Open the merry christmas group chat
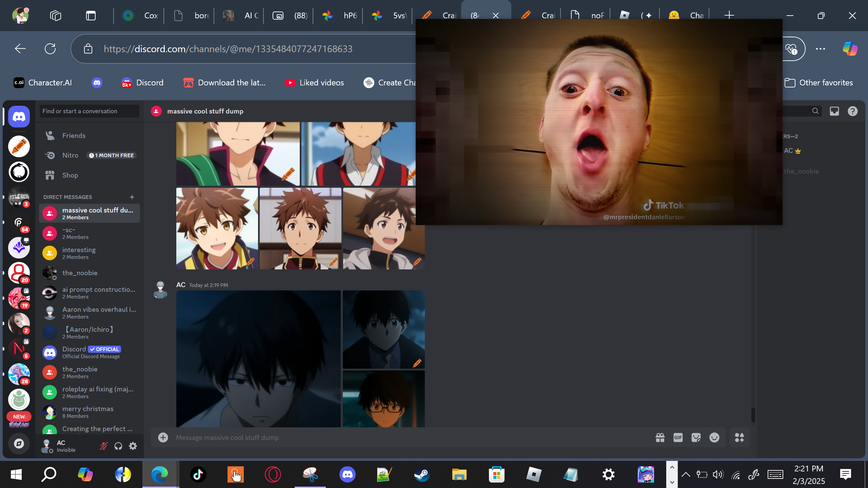 coord(90,412)
